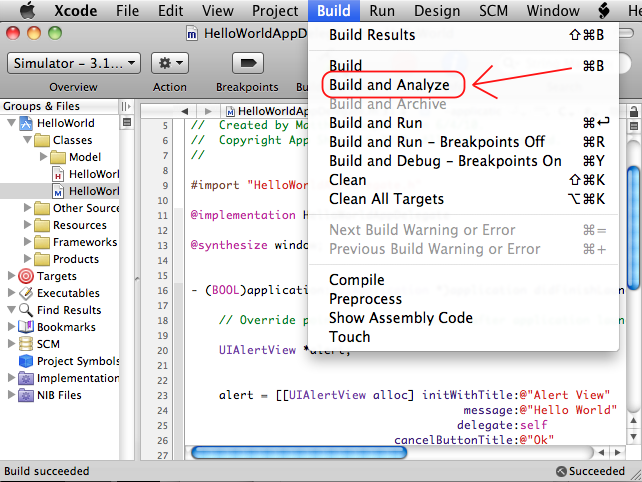Select the Executables icon

point(26,293)
